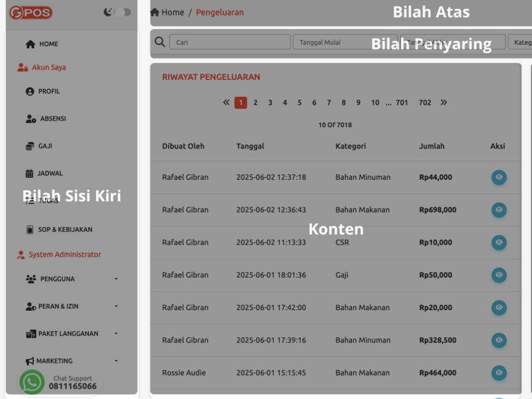
Task: Expand the PAKET LANGGANAN submenu
Action: (x=116, y=334)
